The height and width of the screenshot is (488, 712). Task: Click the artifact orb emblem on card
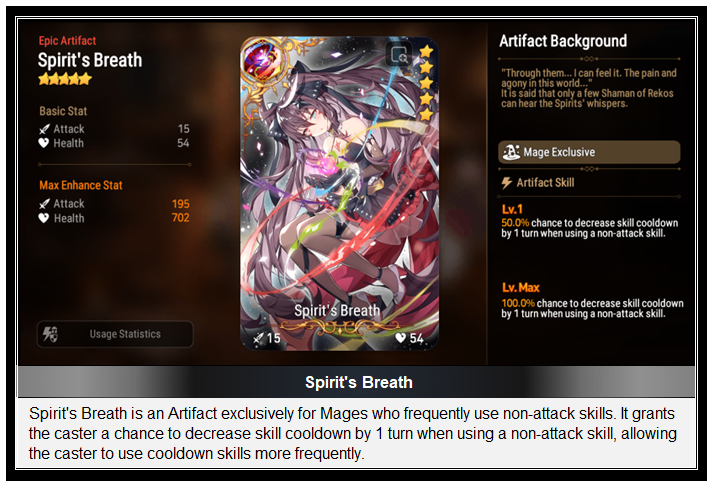(263, 60)
